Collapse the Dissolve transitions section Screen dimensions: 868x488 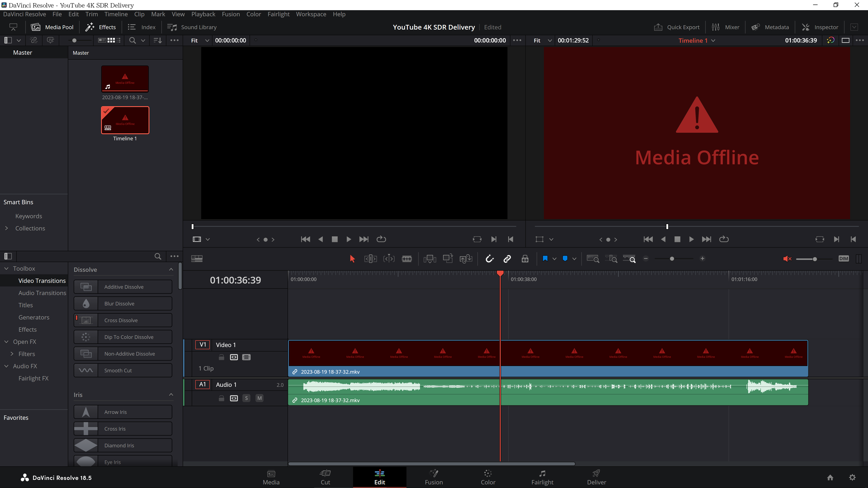click(171, 270)
